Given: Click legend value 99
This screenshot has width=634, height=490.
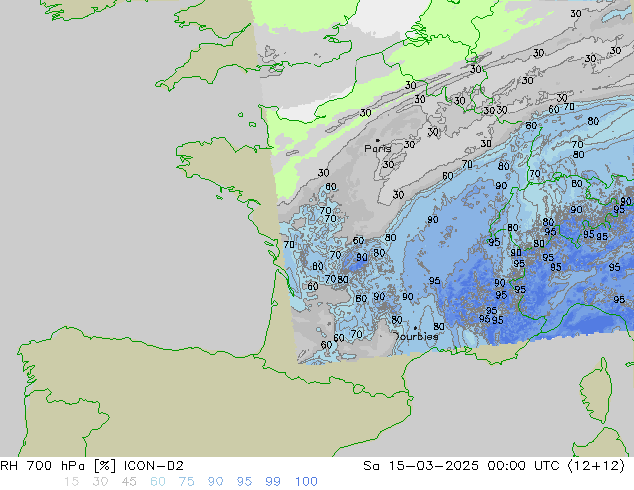Looking at the screenshot, I should (x=273, y=482).
